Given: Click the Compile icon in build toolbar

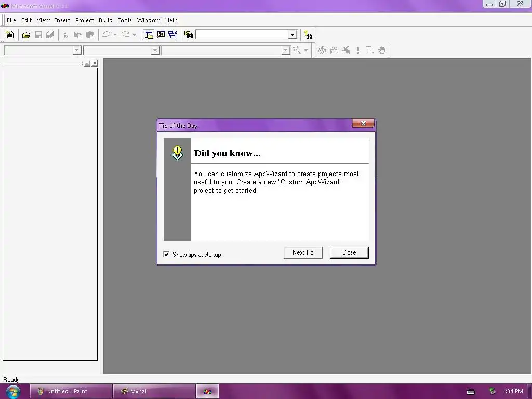Looking at the screenshot, I should pos(322,50).
